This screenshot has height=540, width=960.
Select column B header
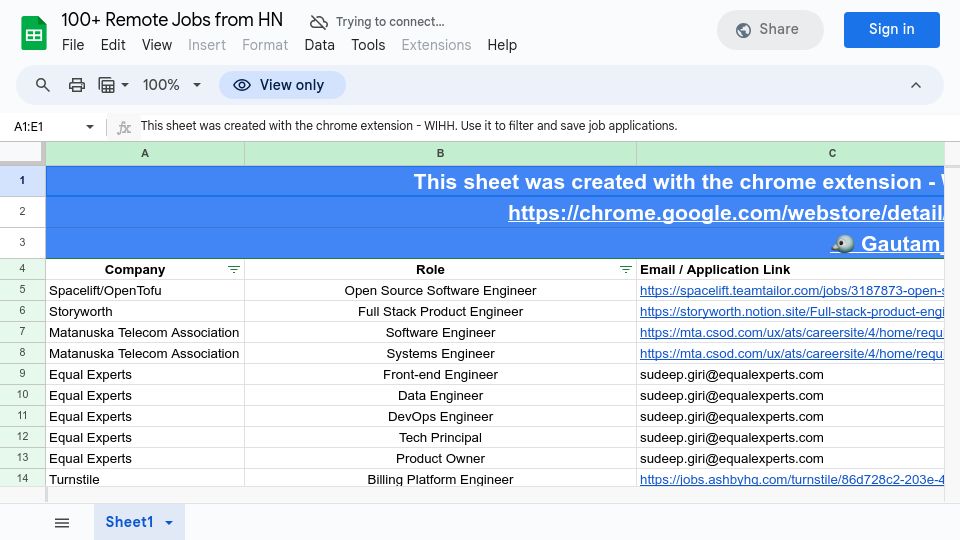click(440, 153)
